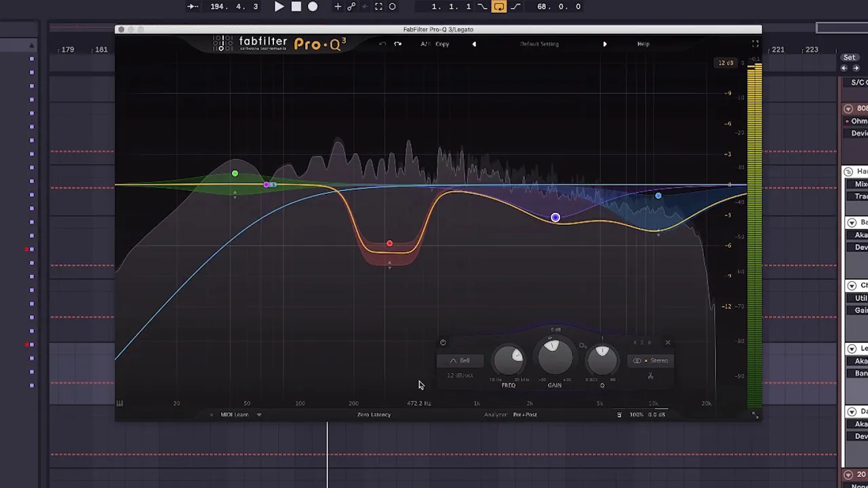
Task: Click the Redo arrow in Pro-Q 3
Action: [x=397, y=44]
